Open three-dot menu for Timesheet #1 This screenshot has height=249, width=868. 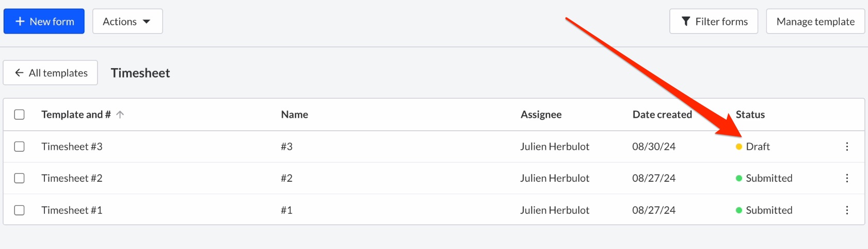(x=847, y=210)
